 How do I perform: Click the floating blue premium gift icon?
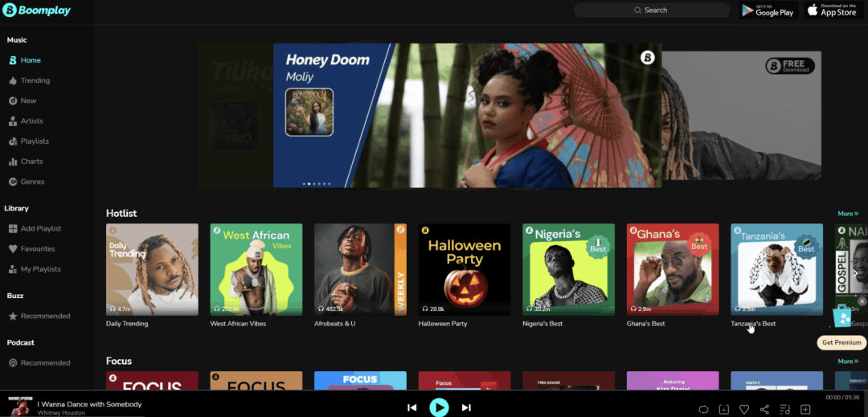tap(842, 318)
